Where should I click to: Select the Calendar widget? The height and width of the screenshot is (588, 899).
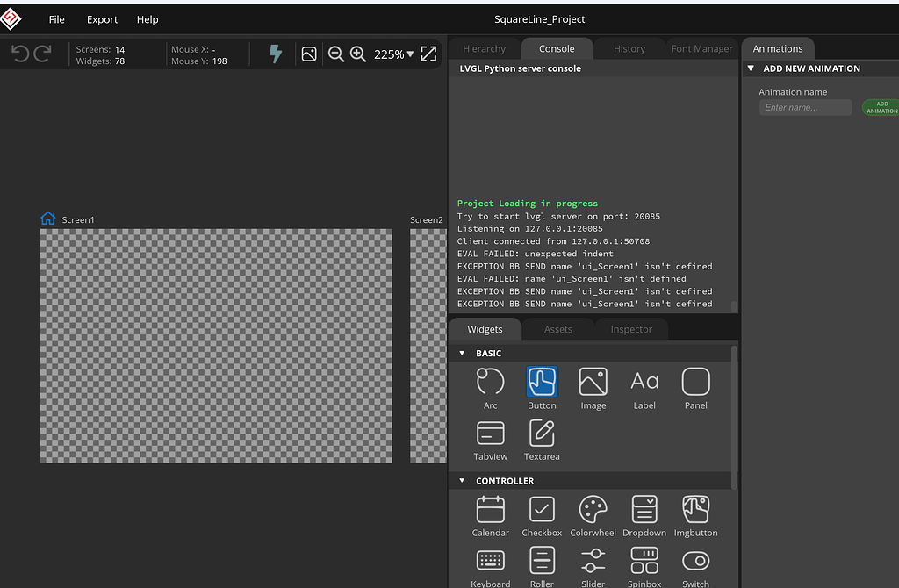coord(490,516)
